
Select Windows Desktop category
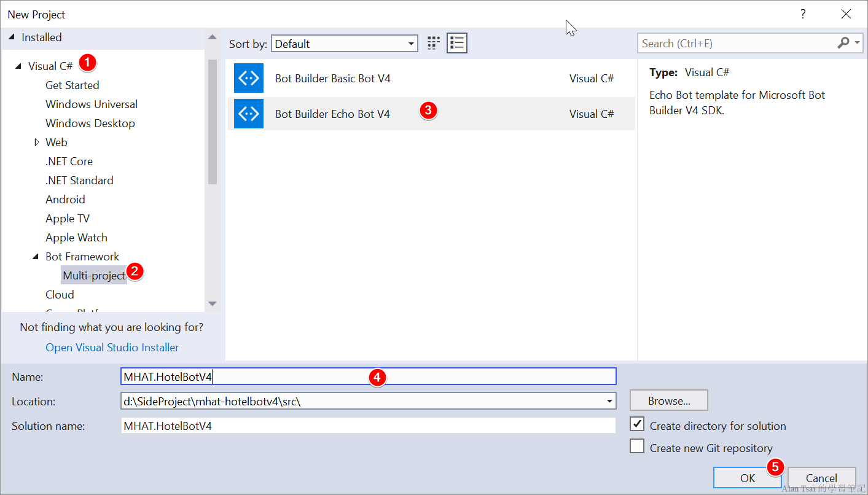pos(90,123)
